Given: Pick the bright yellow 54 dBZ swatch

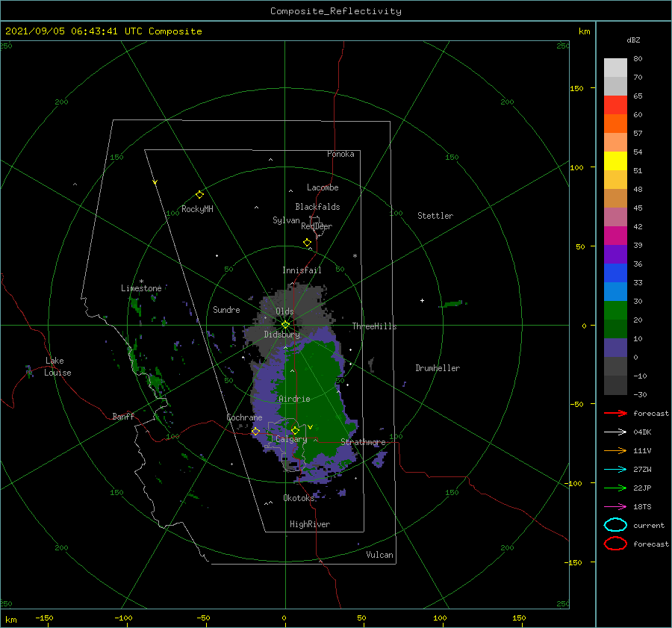Looking at the screenshot, I should [x=615, y=161].
